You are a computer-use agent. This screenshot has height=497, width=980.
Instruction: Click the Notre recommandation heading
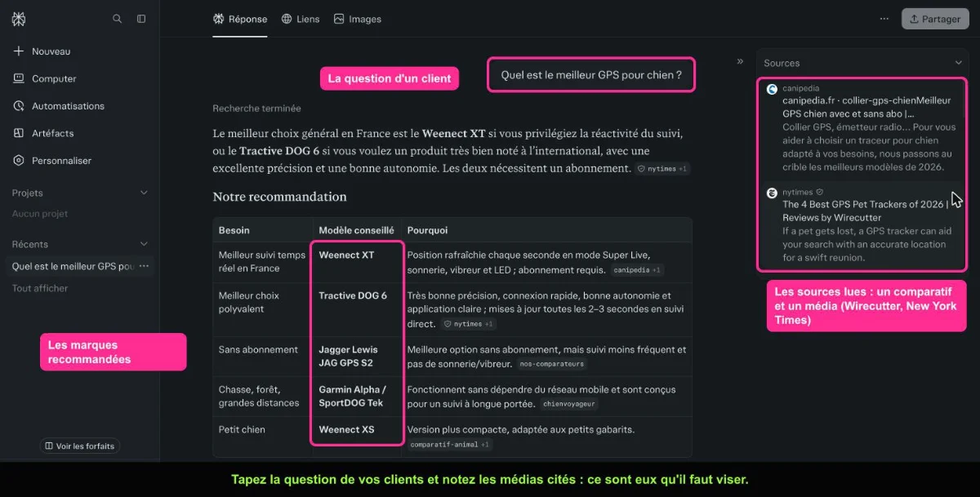coord(279,197)
